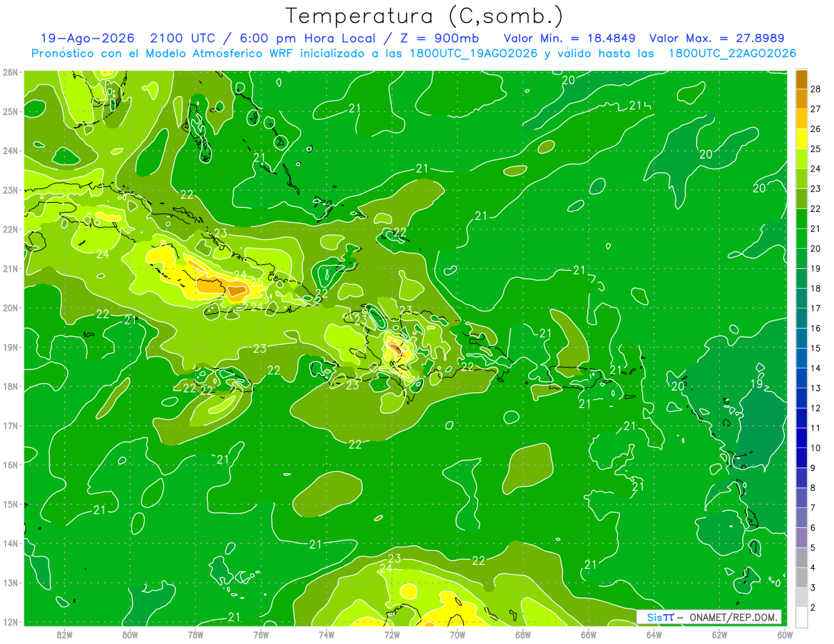This screenshot has width=834, height=644.
Task: Pick the blue swatch between 14 and 15
Action: 801,358
